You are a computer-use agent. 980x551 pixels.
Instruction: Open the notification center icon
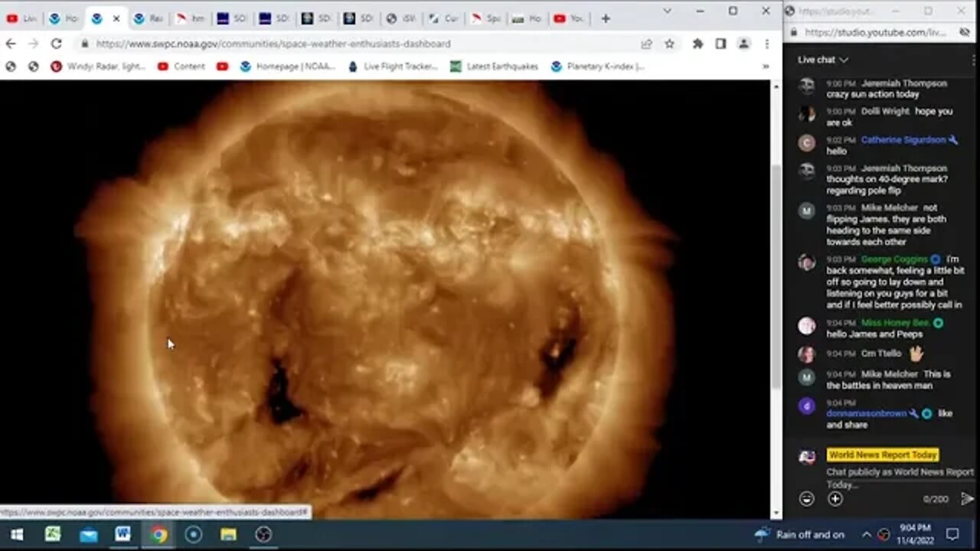952,534
